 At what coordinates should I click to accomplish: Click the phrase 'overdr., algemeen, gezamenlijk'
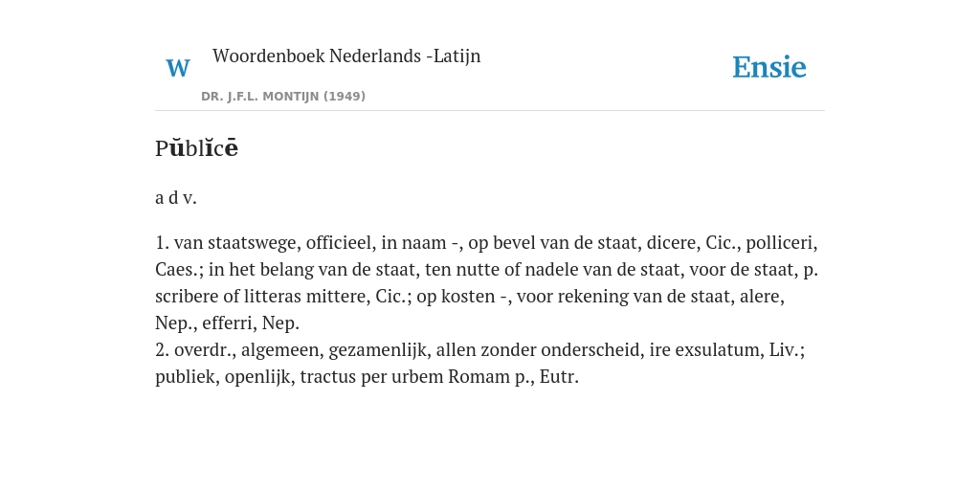click(x=302, y=350)
